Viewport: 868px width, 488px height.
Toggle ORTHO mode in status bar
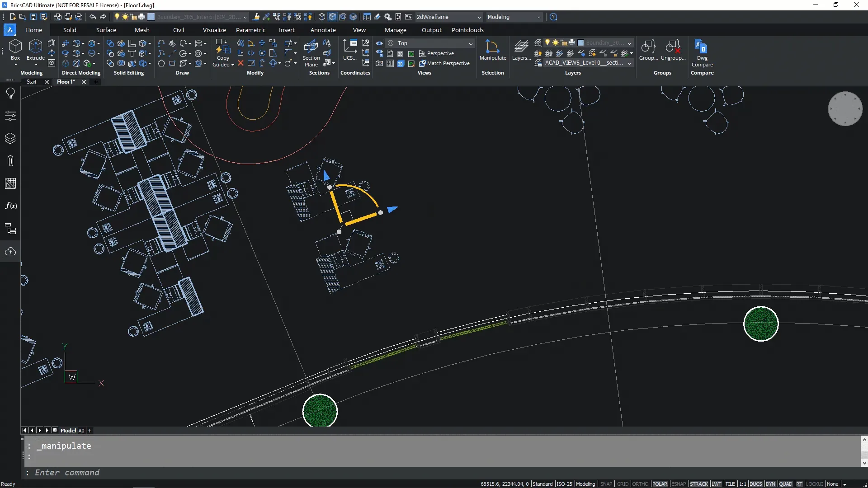click(640, 484)
